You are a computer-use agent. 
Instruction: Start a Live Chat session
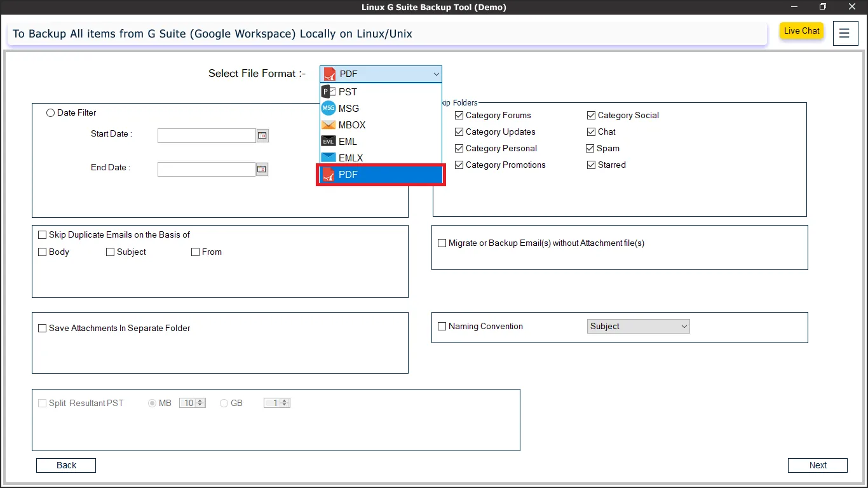[801, 31]
